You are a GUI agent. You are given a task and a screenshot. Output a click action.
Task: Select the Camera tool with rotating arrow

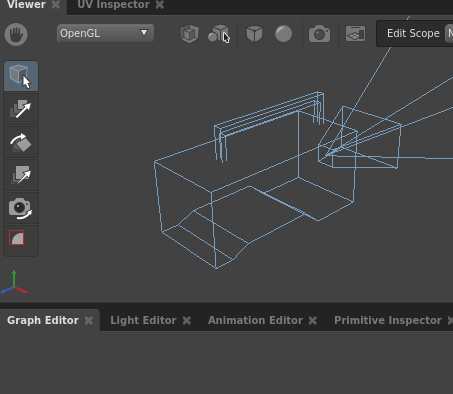21,208
